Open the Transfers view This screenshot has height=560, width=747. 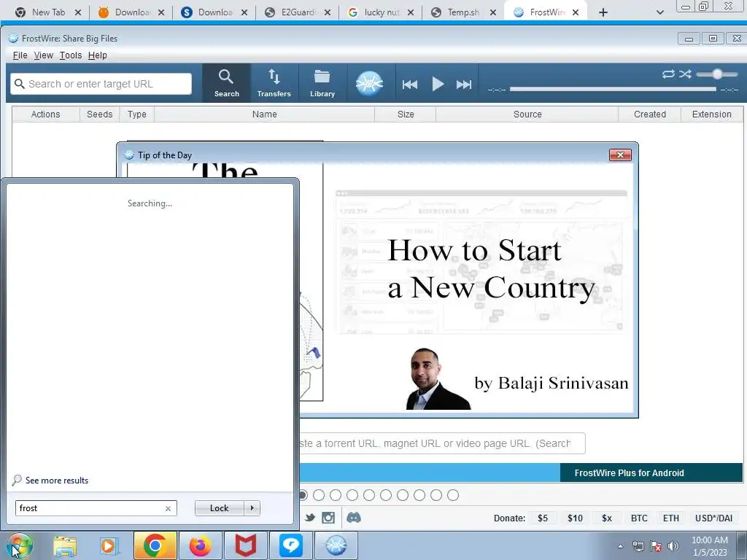point(274,83)
